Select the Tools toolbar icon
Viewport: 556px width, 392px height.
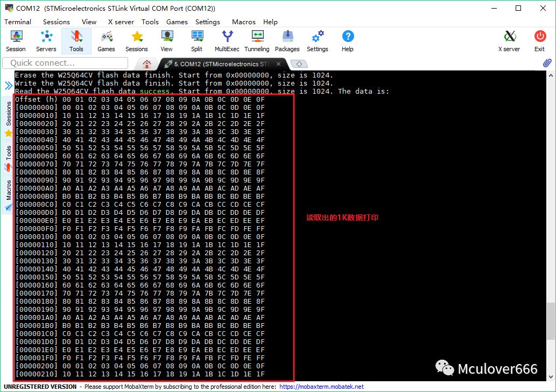pos(76,41)
